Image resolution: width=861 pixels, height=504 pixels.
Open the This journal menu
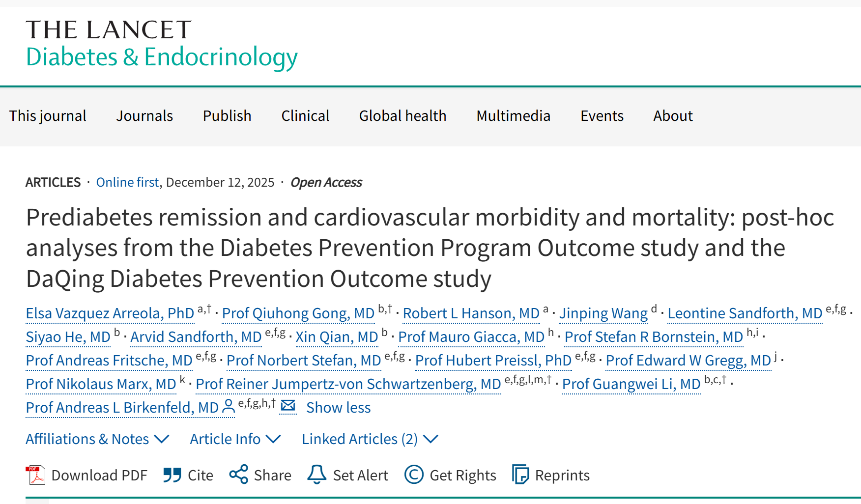coord(48,116)
